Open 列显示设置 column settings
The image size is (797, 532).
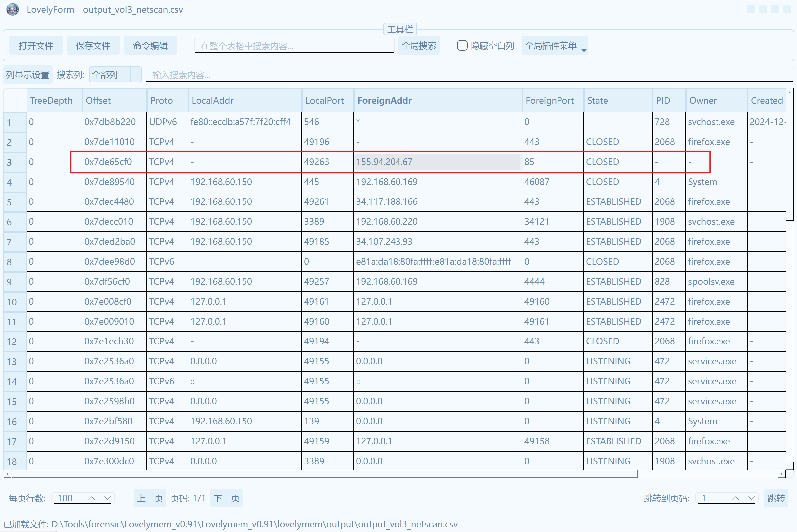(x=28, y=74)
